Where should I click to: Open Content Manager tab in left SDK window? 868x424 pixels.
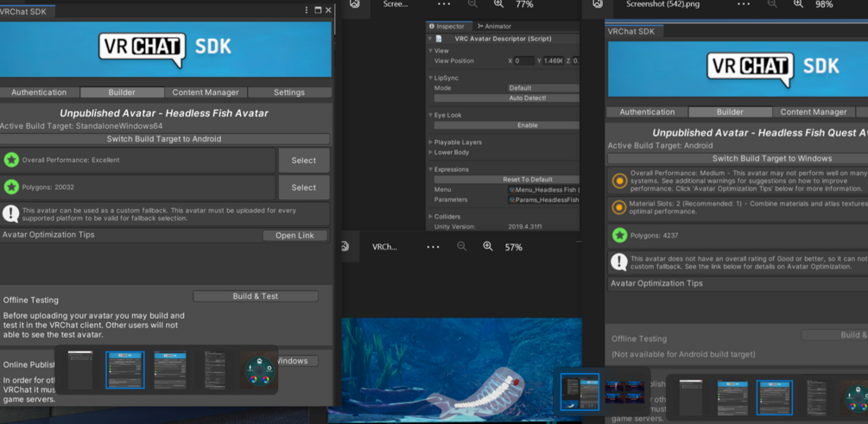point(206,92)
